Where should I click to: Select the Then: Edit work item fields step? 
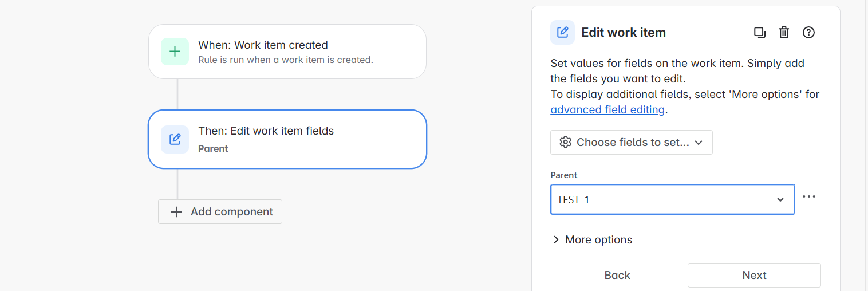[x=287, y=139]
